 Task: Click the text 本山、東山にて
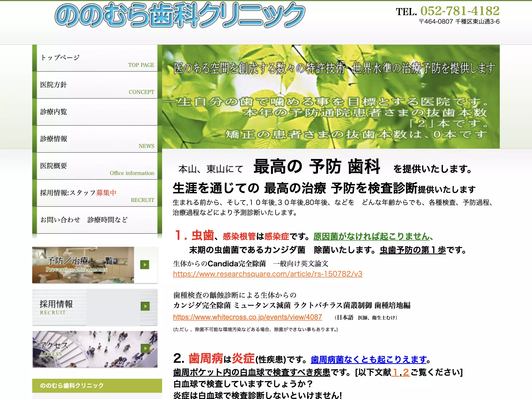211,169
